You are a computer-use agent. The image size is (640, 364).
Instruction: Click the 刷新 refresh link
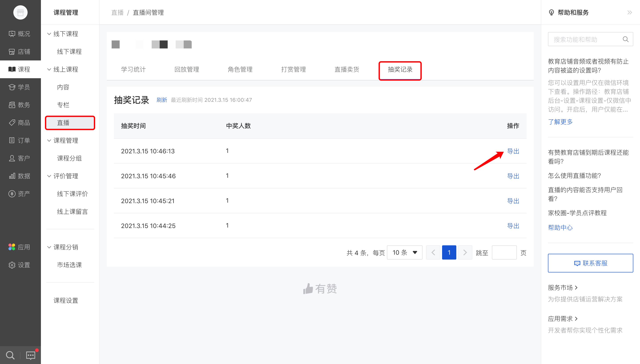pos(162,100)
